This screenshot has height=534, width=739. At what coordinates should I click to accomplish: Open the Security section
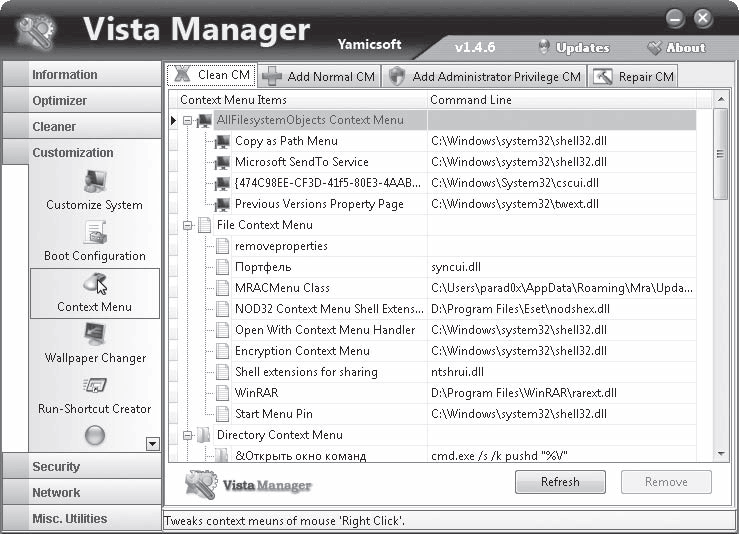[82, 466]
